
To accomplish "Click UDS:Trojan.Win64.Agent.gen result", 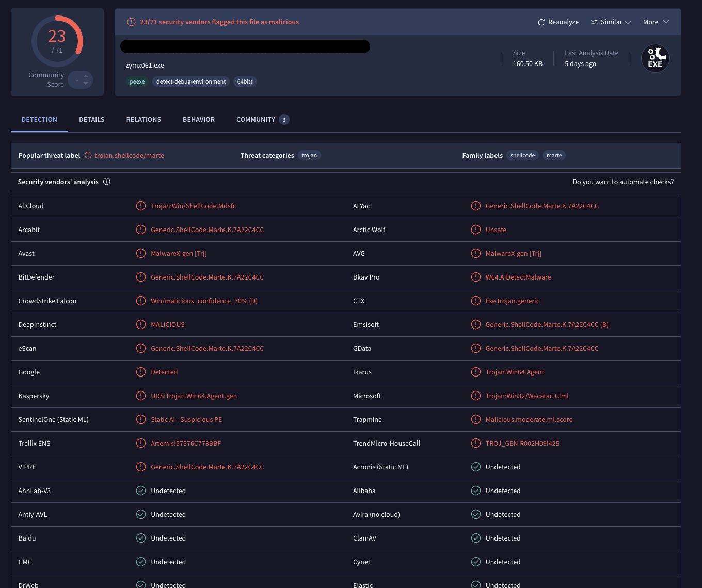I will point(194,396).
